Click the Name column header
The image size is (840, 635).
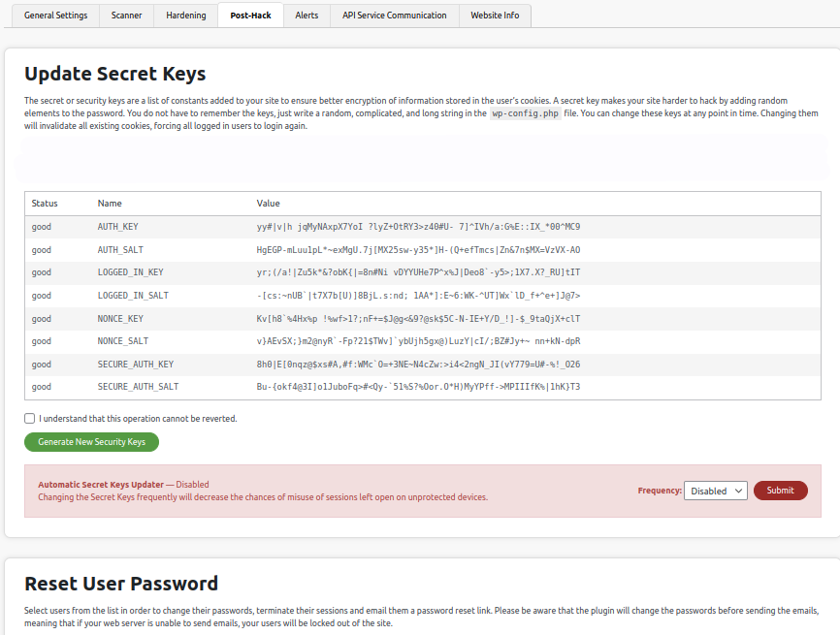[x=110, y=204]
